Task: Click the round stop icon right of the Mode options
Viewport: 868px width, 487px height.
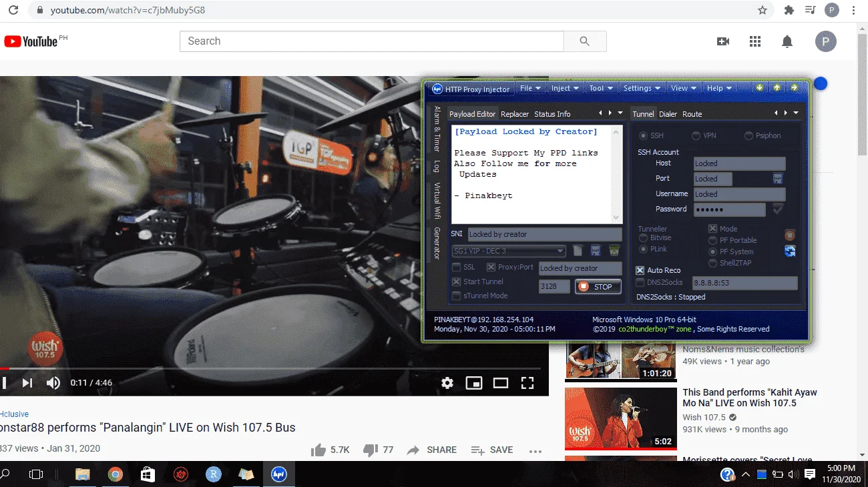Action: (x=790, y=235)
